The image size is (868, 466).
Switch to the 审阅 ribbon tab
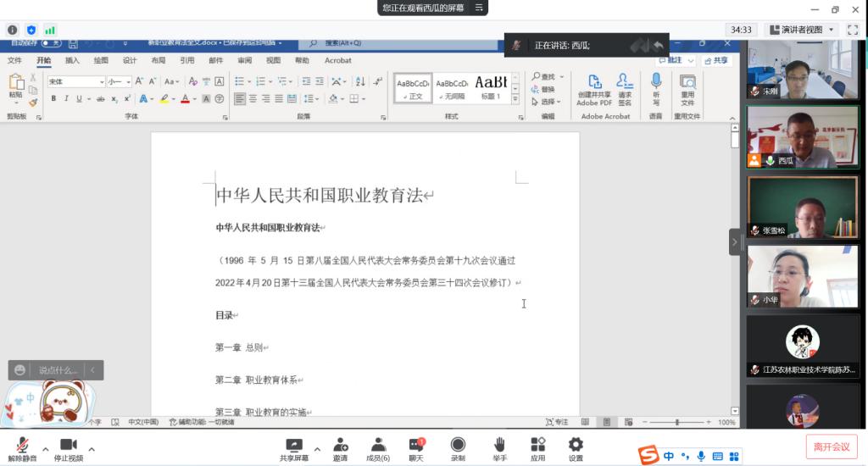click(244, 61)
